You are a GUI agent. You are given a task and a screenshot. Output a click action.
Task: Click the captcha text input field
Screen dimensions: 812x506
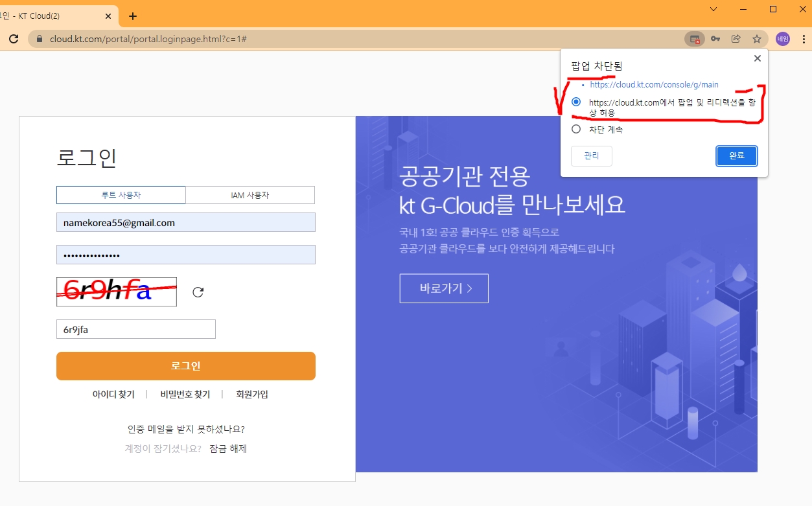136,329
